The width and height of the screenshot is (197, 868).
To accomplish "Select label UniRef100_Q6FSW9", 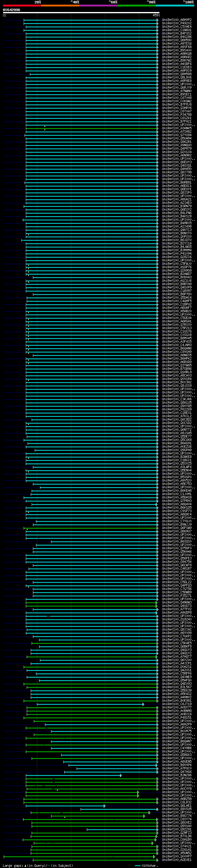I will click(x=177, y=528).
